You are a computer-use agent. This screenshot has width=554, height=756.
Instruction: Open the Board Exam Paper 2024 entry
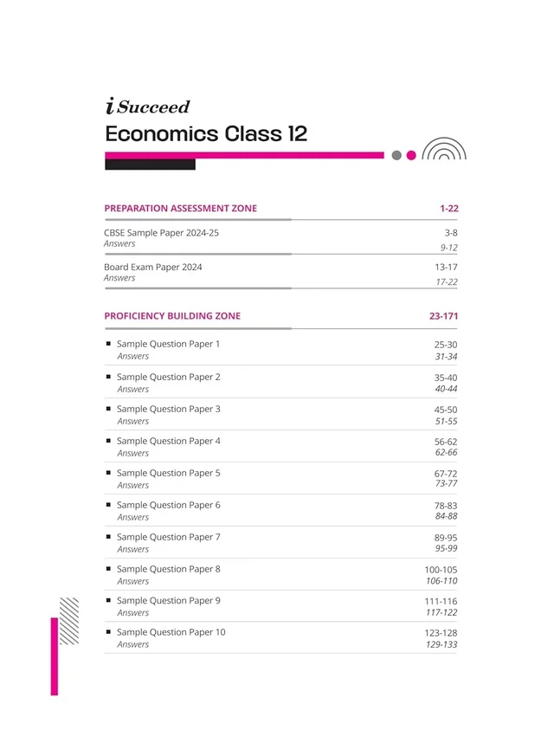pos(153,267)
